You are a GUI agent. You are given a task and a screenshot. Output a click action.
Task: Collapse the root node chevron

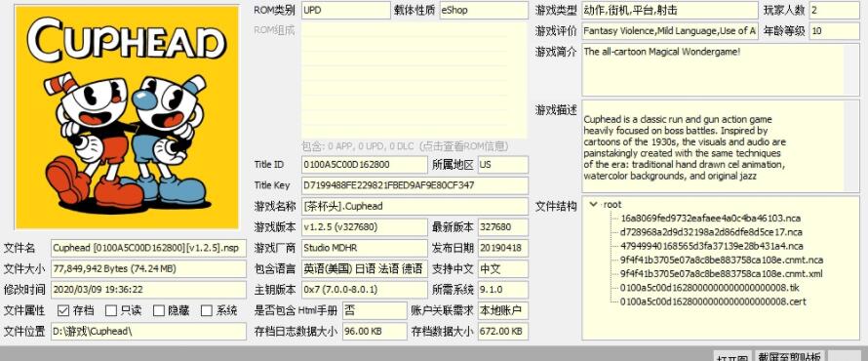pos(594,204)
